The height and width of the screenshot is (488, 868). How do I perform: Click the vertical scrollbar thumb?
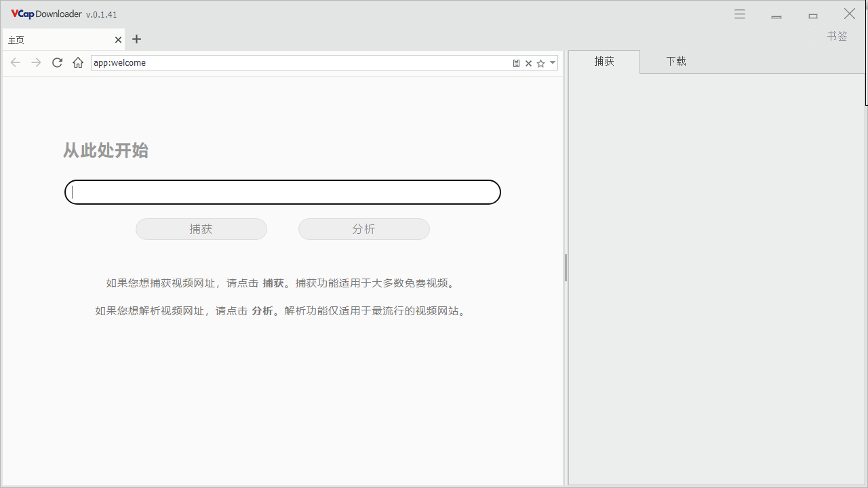(566, 268)
